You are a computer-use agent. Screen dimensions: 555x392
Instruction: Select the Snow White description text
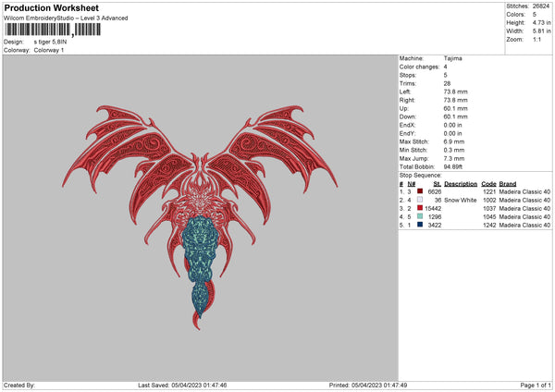460,200
